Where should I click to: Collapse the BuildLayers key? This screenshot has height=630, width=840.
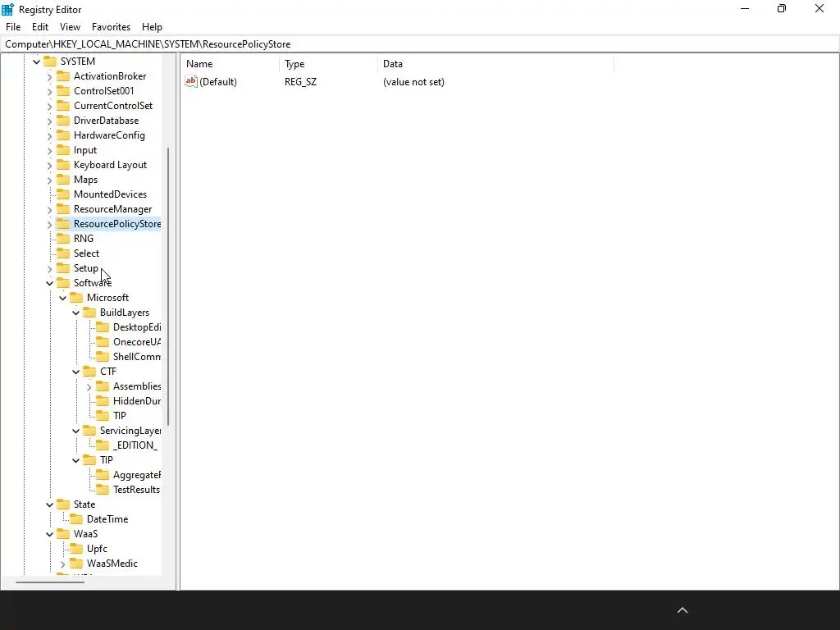(x=75, y=313)
